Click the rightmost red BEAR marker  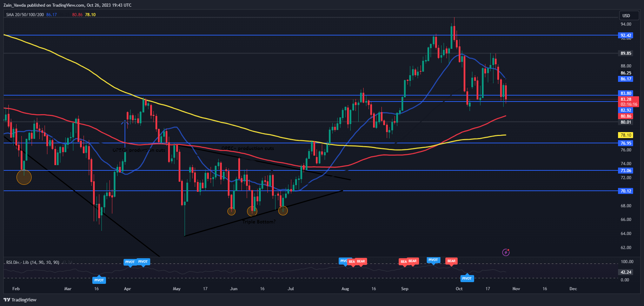click(x=451, y=261)
